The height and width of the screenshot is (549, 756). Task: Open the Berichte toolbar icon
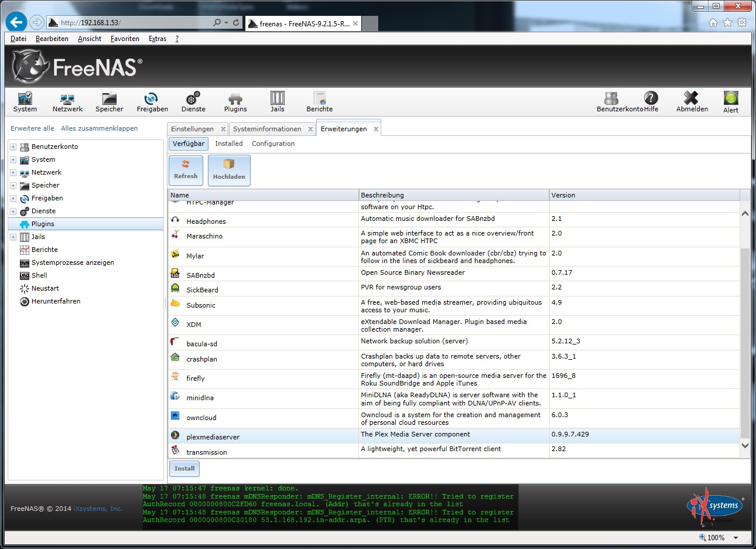click(319, 98)
